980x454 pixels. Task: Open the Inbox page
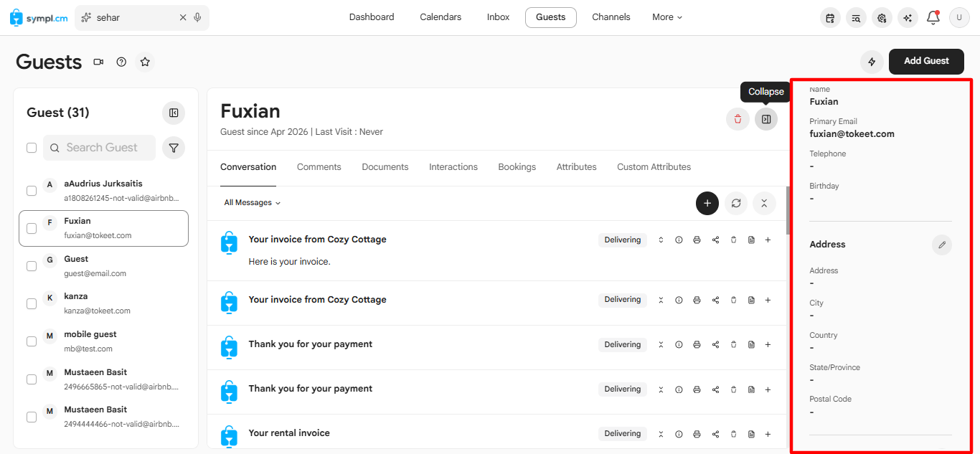pos(498,17)
